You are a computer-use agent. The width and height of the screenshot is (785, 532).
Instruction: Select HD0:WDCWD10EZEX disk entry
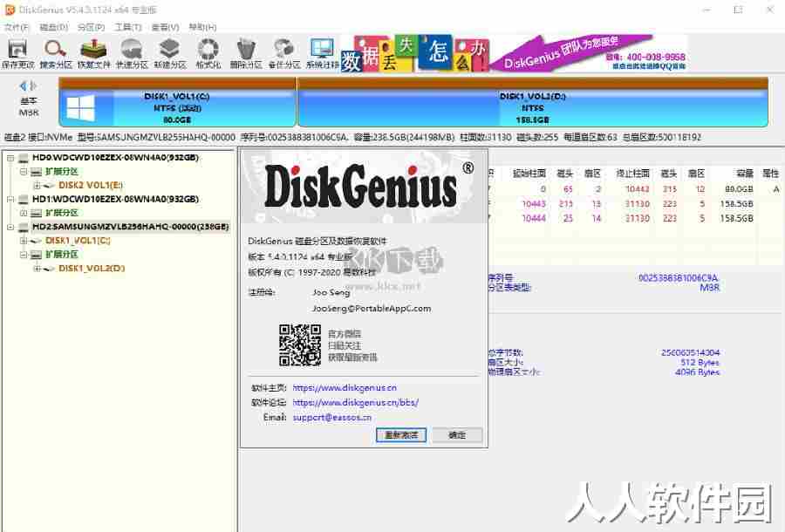(x=115, y=158)
